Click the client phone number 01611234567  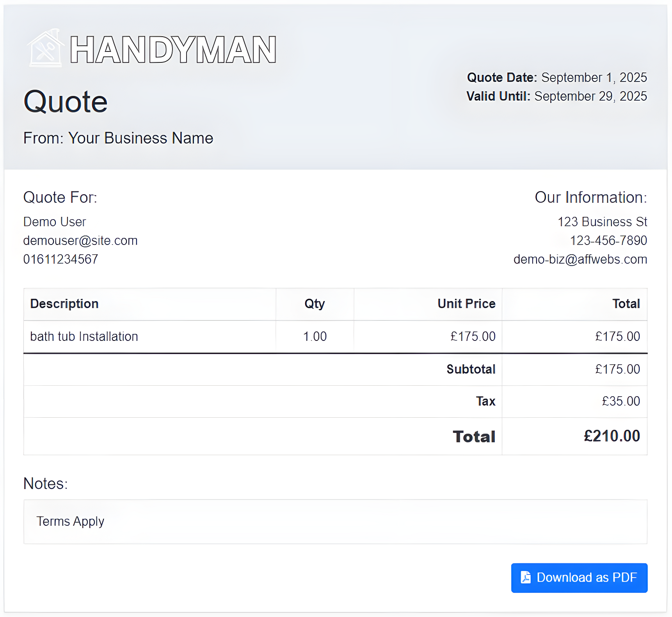[x=61, y=259]
